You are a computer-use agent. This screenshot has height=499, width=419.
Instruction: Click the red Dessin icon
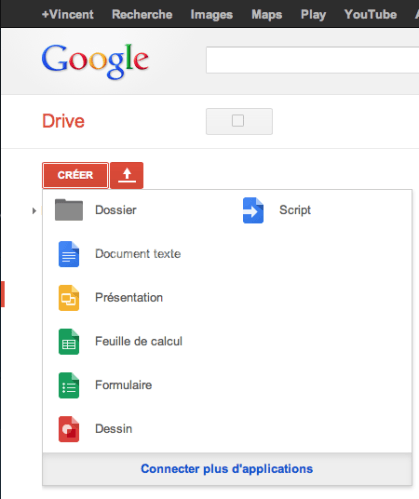(x=69, y=429)
